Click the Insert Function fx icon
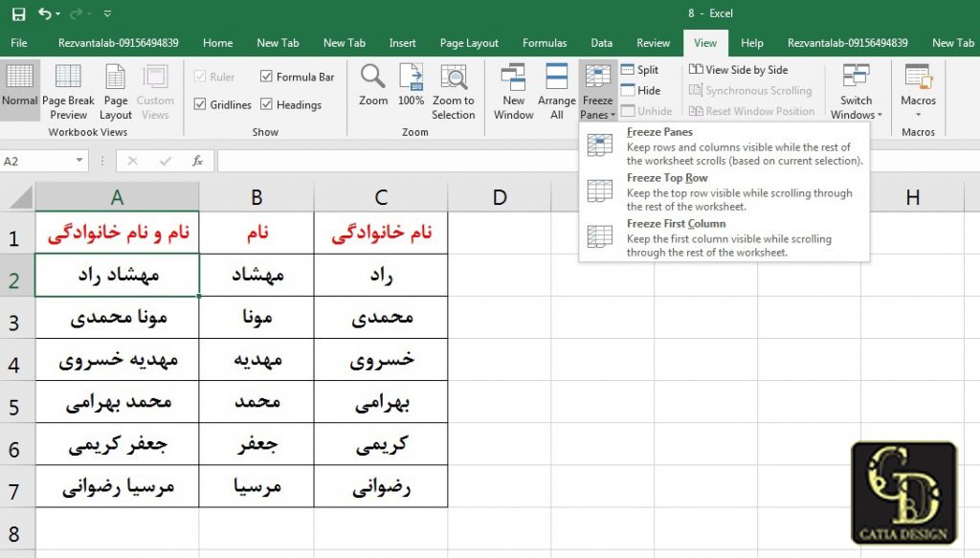Image resolution: width=980 pixels, height=558 pixels. (197, 161)
